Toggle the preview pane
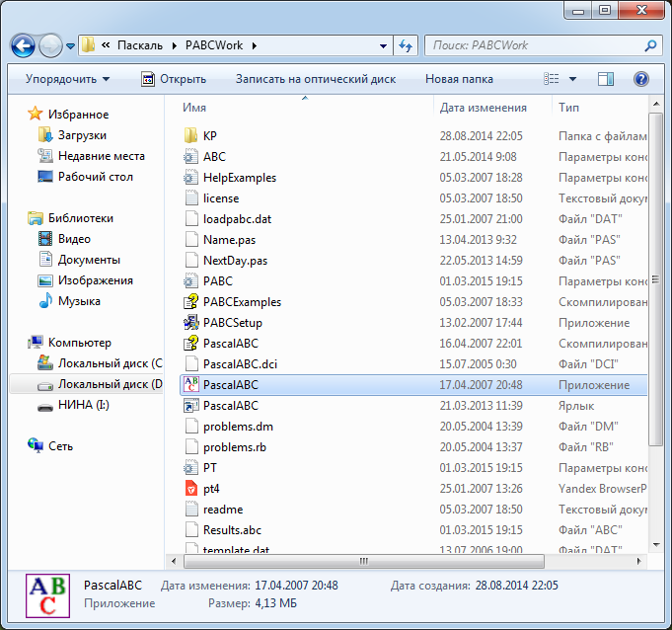Viewport: 672px width, 630px height. (605, 79)
